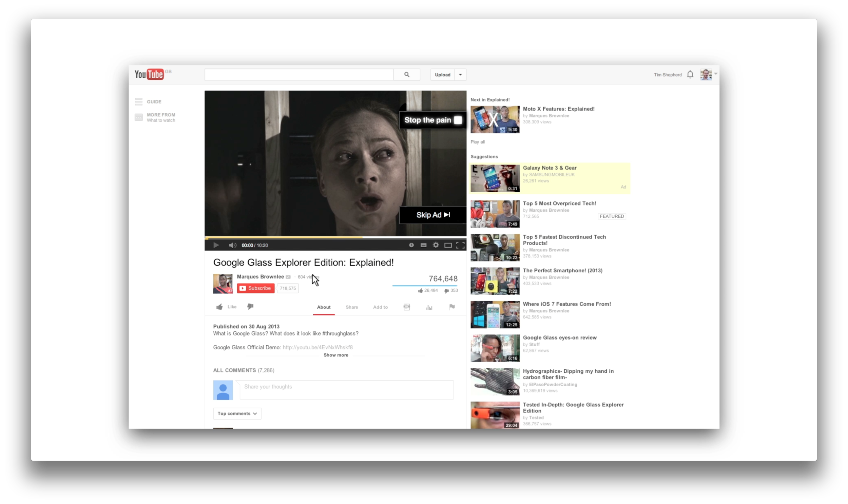Click the Watch Later clock icon
This screenshot has width=848, height=504.
click(x=411, y=245)
